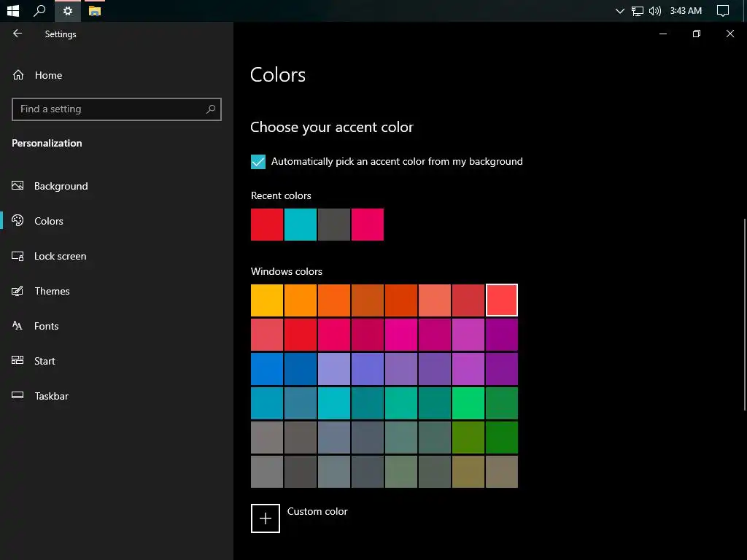Screen dimensions: 747x560
Task: Click the taskbar search magnifier
Action: pos(39,10)
